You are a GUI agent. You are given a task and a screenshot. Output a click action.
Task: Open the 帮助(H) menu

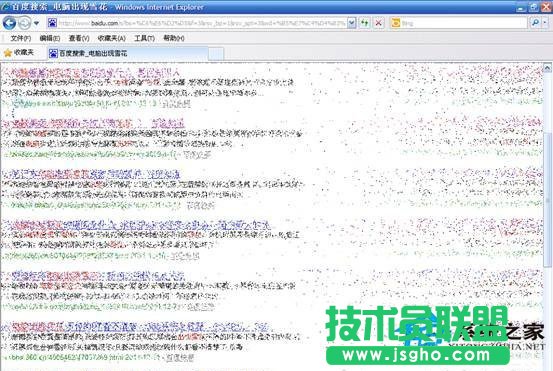pos(174,38)
